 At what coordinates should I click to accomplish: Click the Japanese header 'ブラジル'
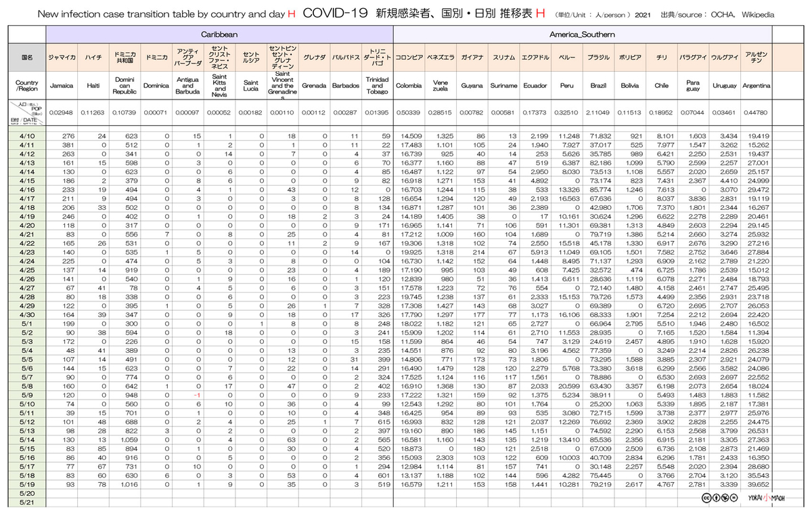click(x=598, y=58)
